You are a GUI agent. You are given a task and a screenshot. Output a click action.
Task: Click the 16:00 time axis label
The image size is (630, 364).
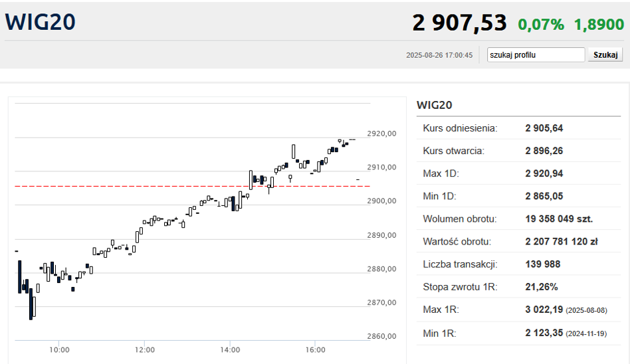pyautogui.click(x=315, y=349)
